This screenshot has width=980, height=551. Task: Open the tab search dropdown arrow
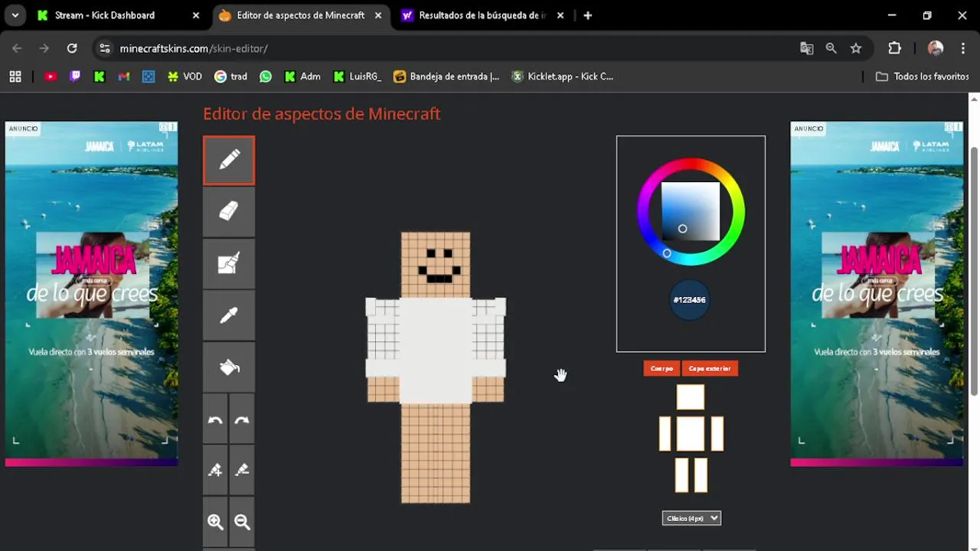click(x=15, y=15)
